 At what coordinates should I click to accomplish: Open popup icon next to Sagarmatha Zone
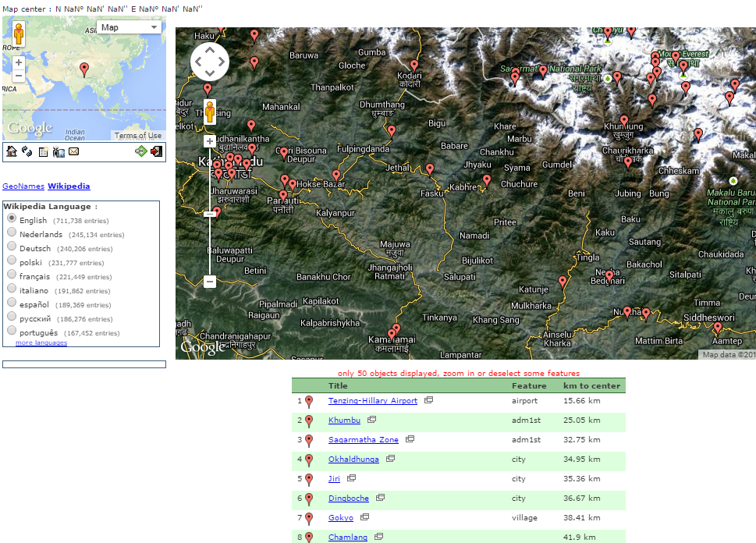[x=410, y=438]
